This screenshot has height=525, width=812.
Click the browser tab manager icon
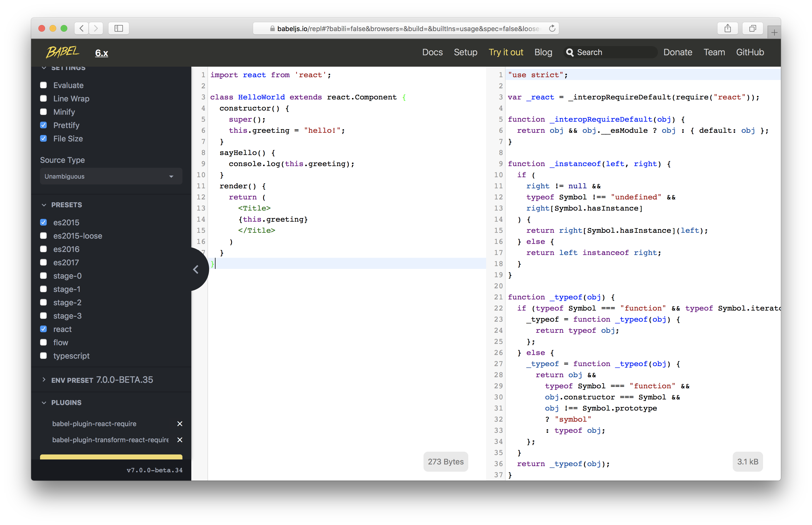pyautogui.click(x=752, y=28)
